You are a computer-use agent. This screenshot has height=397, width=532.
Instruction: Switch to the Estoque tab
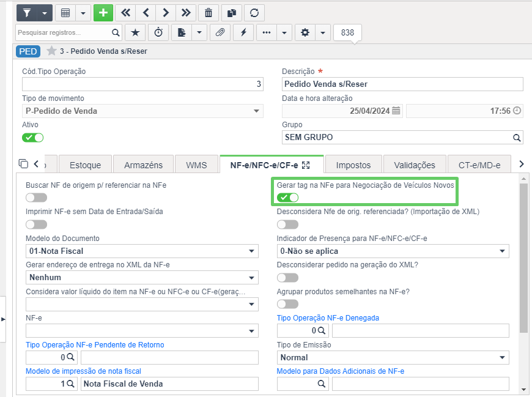pos(85,165)
